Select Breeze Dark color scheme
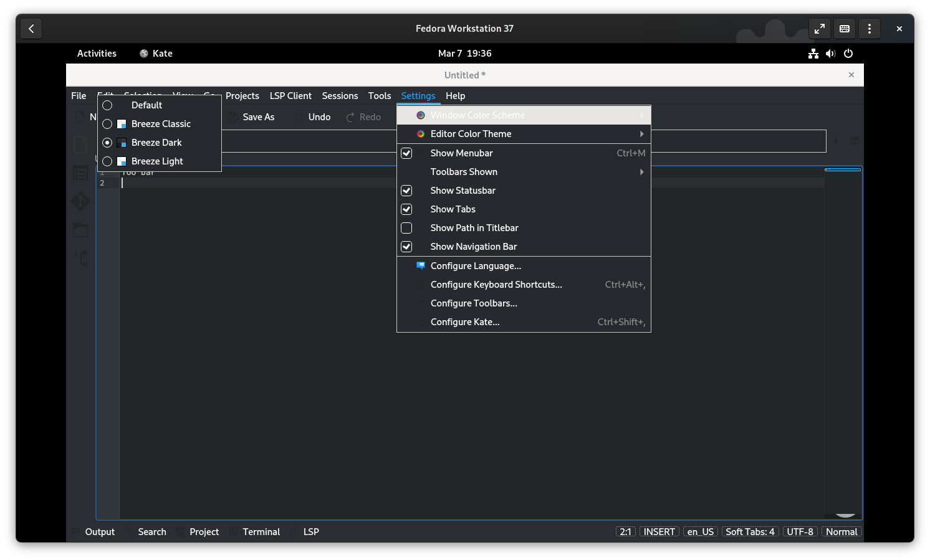Image resolution: width=930 pixels, height=560 pixels. tap(160, 143)
